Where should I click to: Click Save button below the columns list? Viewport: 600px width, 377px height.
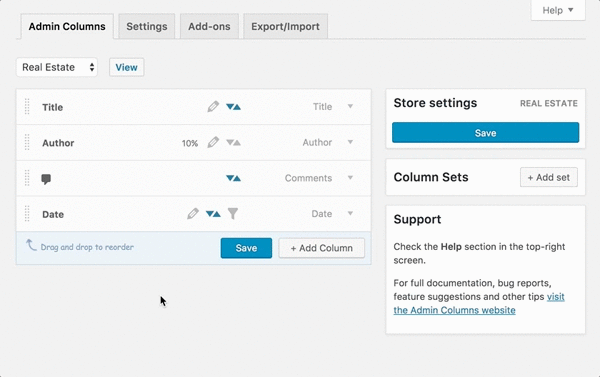tap(246, 248)
